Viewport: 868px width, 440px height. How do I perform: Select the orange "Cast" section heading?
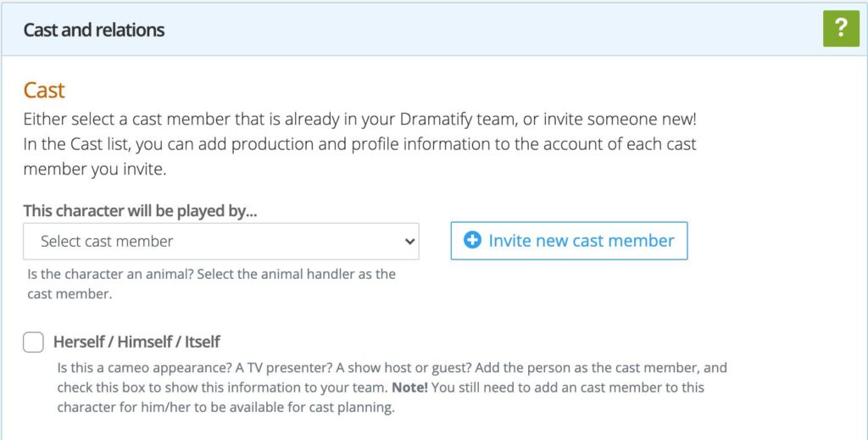click(x=44, y=90)
